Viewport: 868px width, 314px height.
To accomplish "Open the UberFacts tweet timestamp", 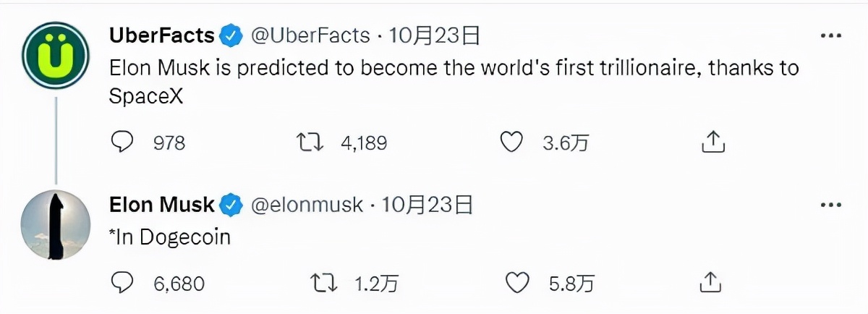I will click(434, 35).
